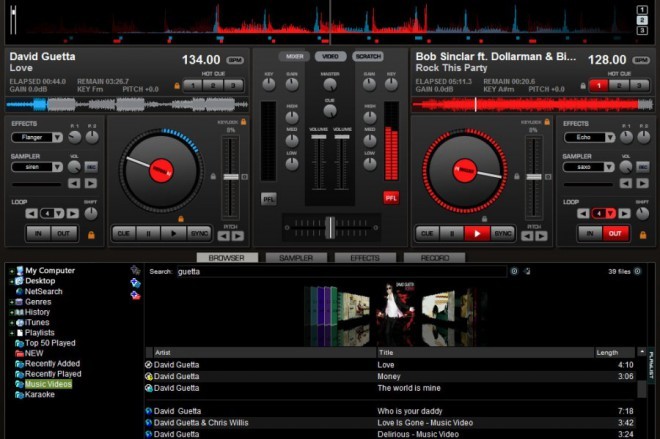The image size is (660, 439).
Task: Expand the Playlists tree node
Action: [x=12, y=333]
